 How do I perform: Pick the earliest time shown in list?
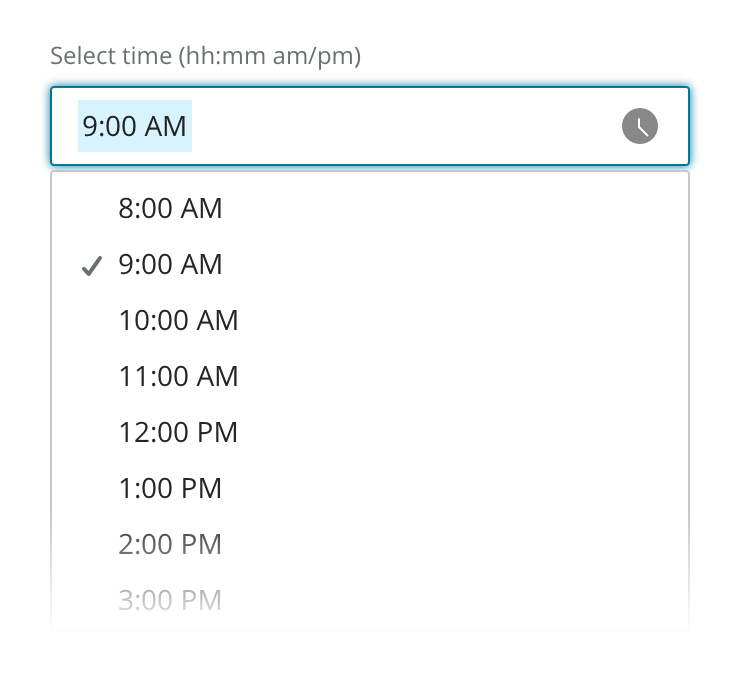[x=170, y=209]
